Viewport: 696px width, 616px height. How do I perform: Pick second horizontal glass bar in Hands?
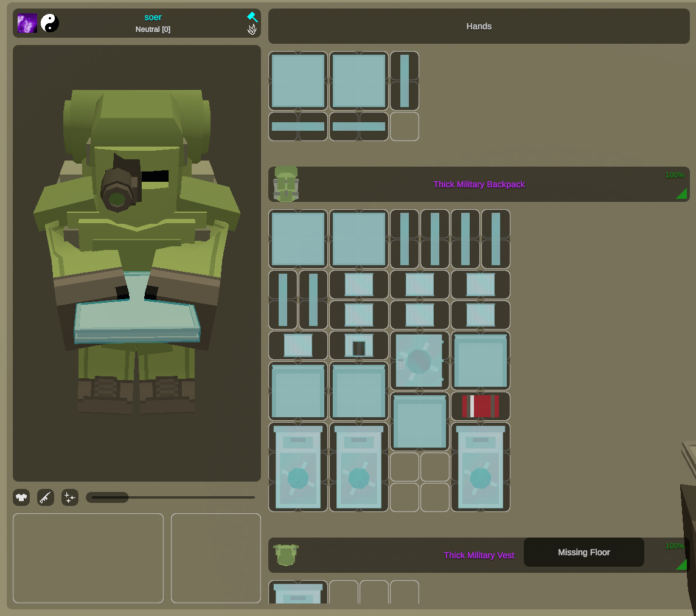point(359,126)
